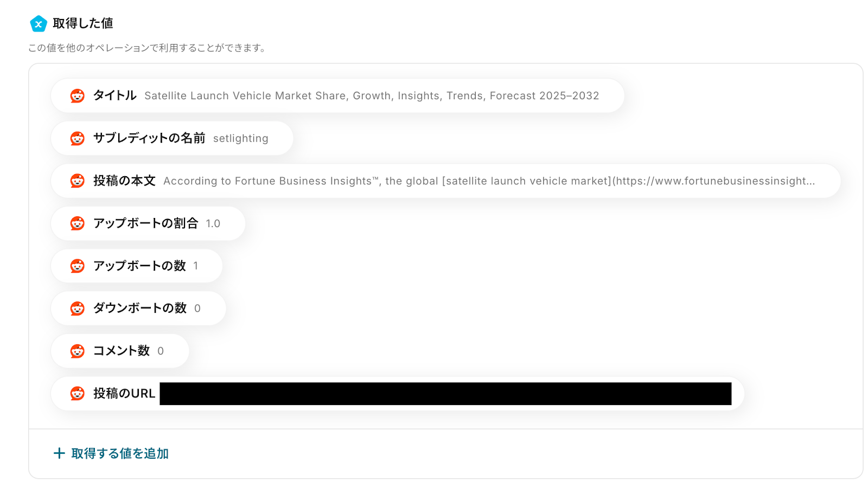The height and width of the screenshot is (501, 868).
Task: Select the アップボートの割合 1.0 value
Action: (213, 223)
